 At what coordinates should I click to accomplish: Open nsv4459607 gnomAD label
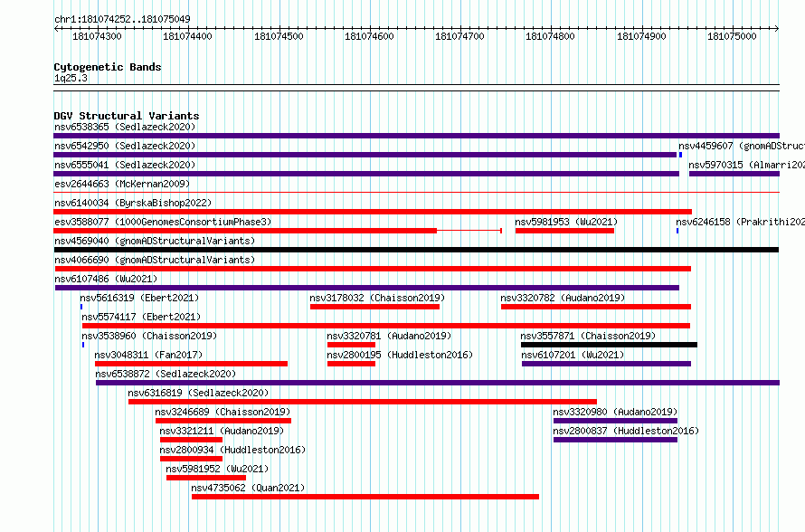pos(742,146)
